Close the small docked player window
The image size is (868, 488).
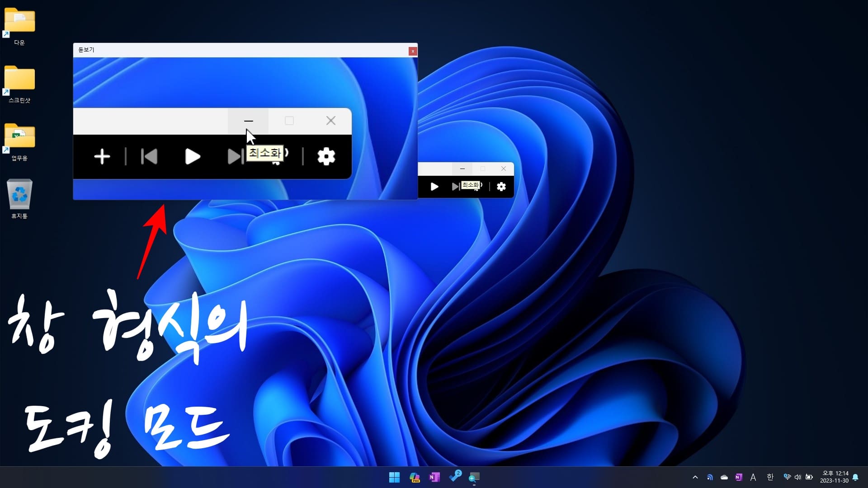pyautogui.click(x=503, y=169)
